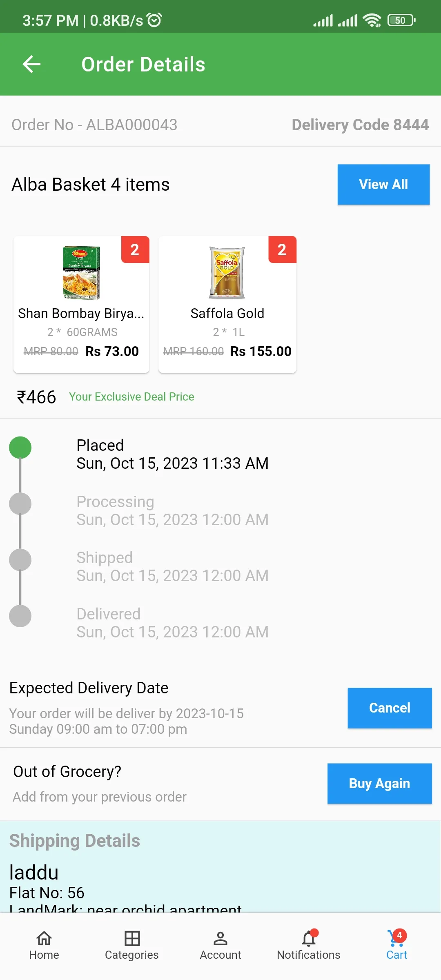This screenshot has height=980, width=441.
Task: Open the Categories grid icon
Action: pyautogui.click(x=132, y=939)
